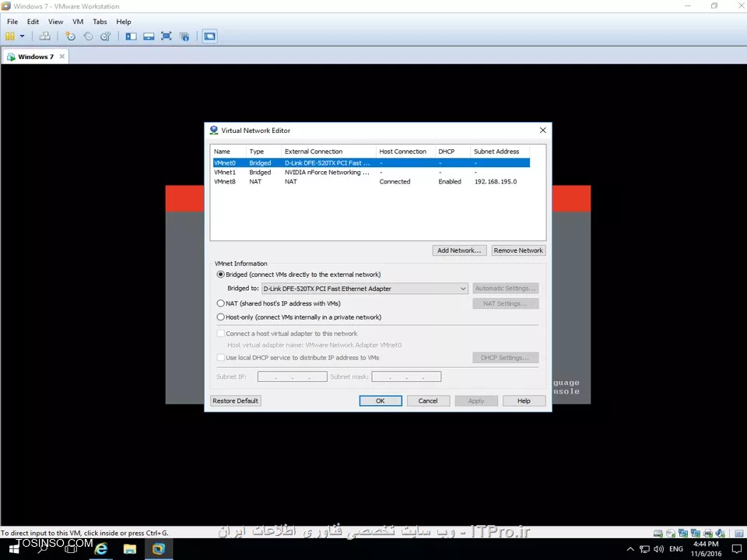Check Use local DHCP service checkbox
Viewport: 747px width, 560px height.
[x=220, y=358]
